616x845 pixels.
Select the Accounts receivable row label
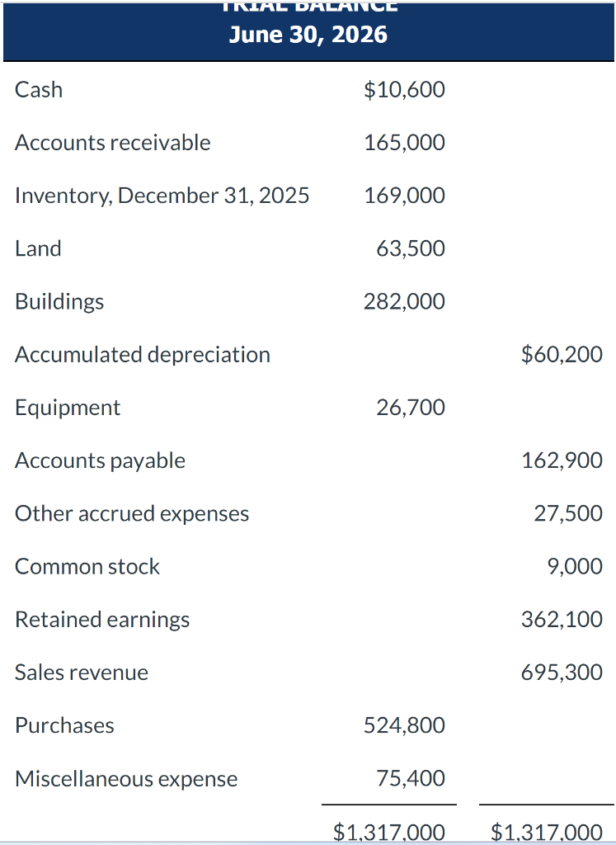pyautogui.click(x=113, y=143)
